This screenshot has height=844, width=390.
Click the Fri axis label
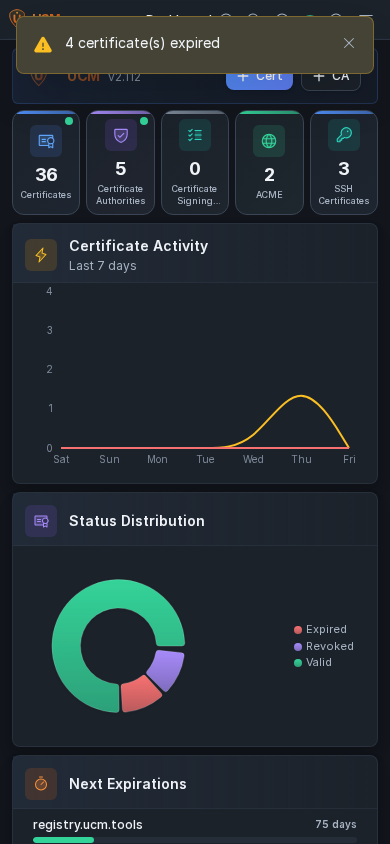coord(349,459)
